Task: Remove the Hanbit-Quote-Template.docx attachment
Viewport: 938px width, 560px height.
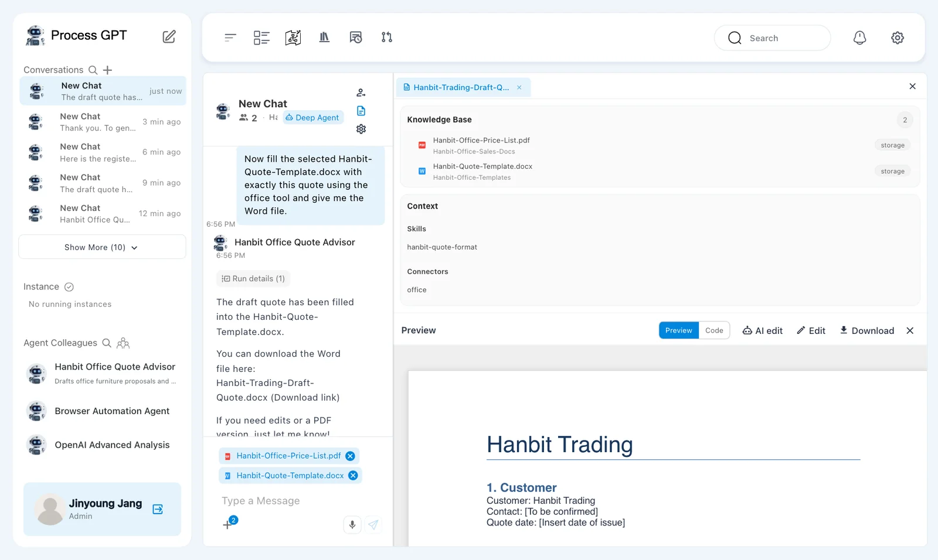Action: pyautogui.click(x=353, y=476)
